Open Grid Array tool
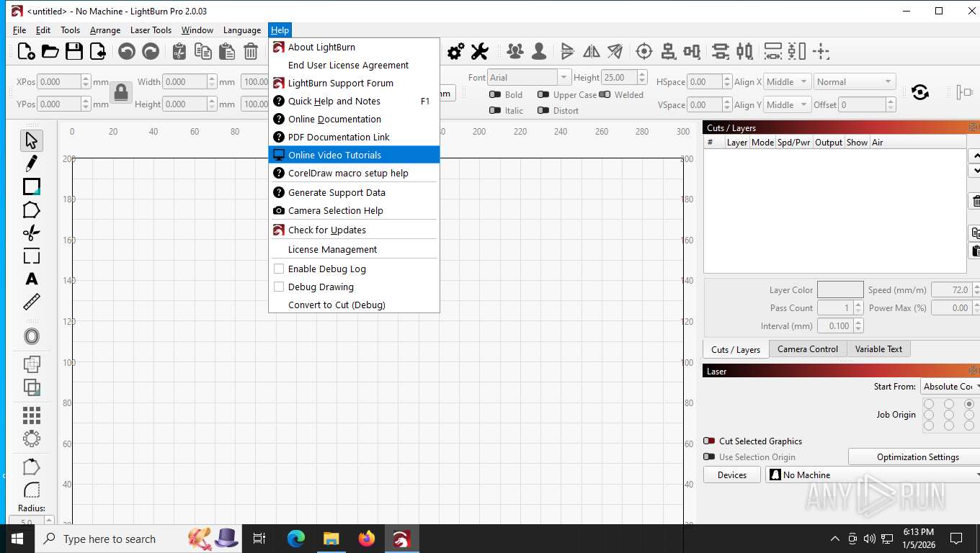The width and height of the screenshot is (980, 553). tap(31, 415)
